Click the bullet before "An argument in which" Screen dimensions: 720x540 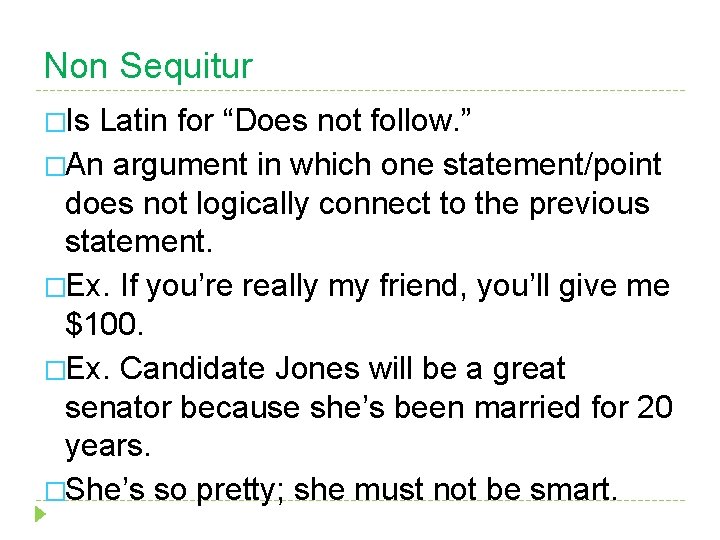(x=55, y=163)
